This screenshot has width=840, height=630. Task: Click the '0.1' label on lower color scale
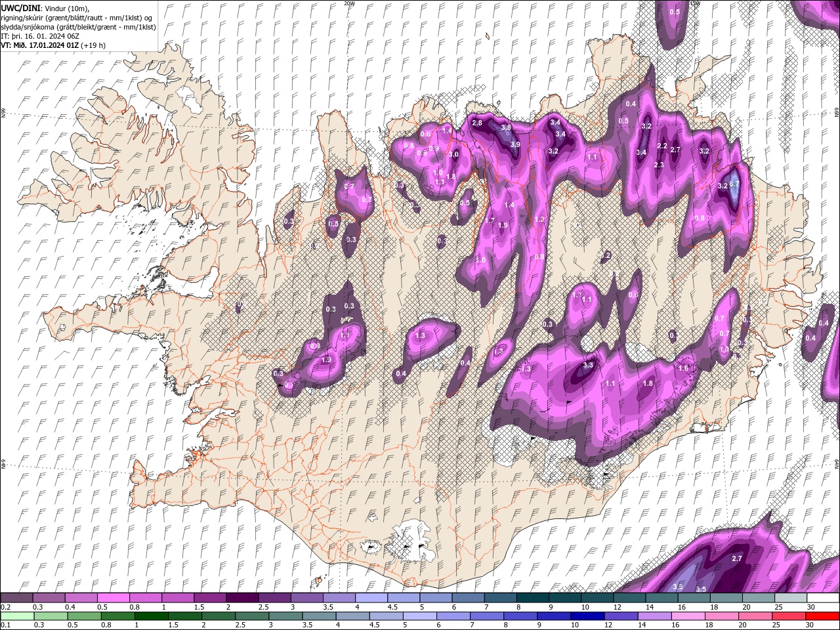(x=6, y=625)
